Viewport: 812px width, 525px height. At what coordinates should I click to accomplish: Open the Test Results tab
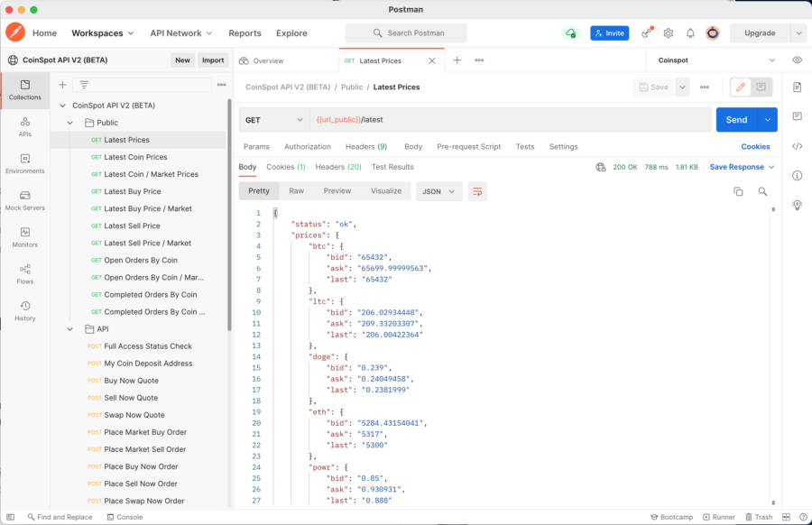(x=392, y=167)
